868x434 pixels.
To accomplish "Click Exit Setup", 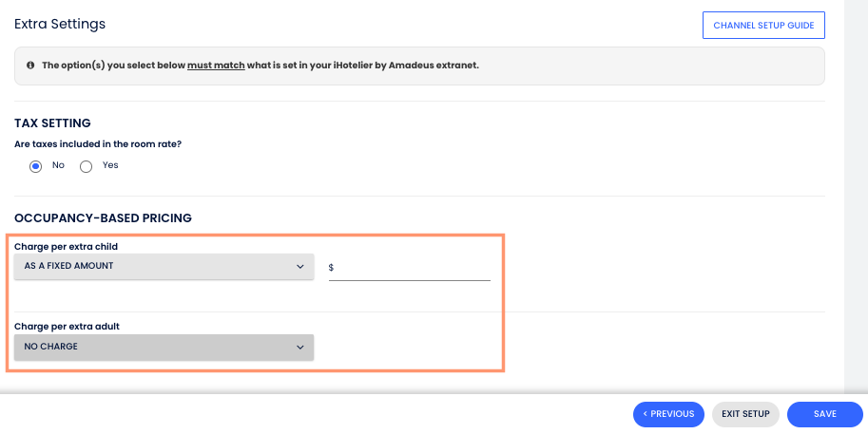I will pos(745,414).
